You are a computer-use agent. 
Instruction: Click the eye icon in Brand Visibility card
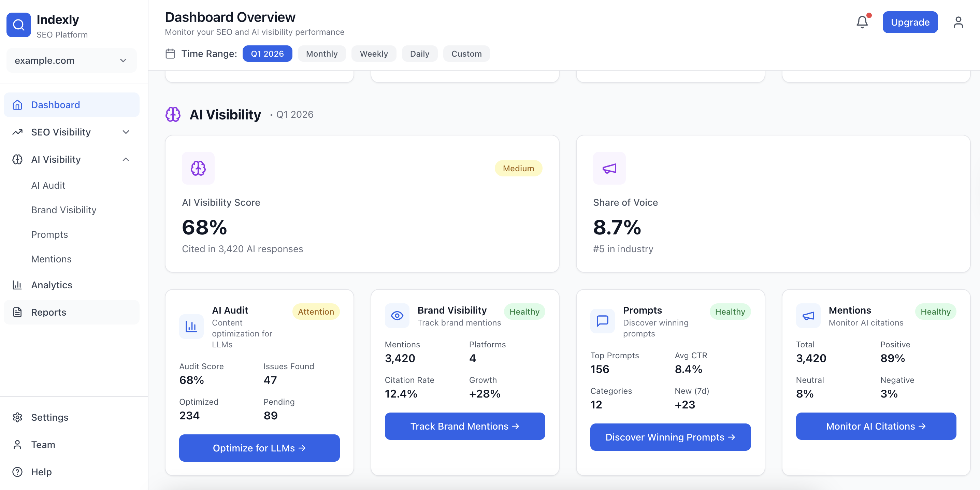pyautogui.click(x=397, y=315)
